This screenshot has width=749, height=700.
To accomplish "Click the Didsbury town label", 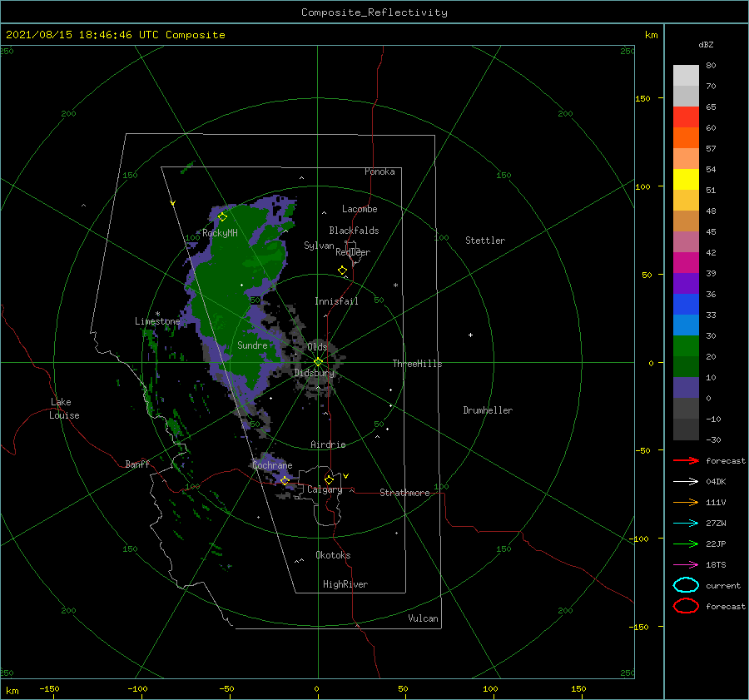I will click(x=314, y=373).
